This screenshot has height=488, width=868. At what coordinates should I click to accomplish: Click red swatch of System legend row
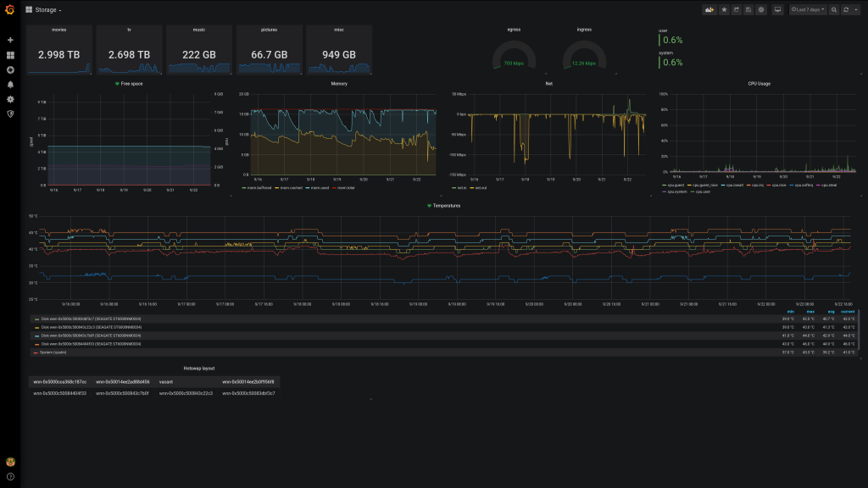click(36, 352)
